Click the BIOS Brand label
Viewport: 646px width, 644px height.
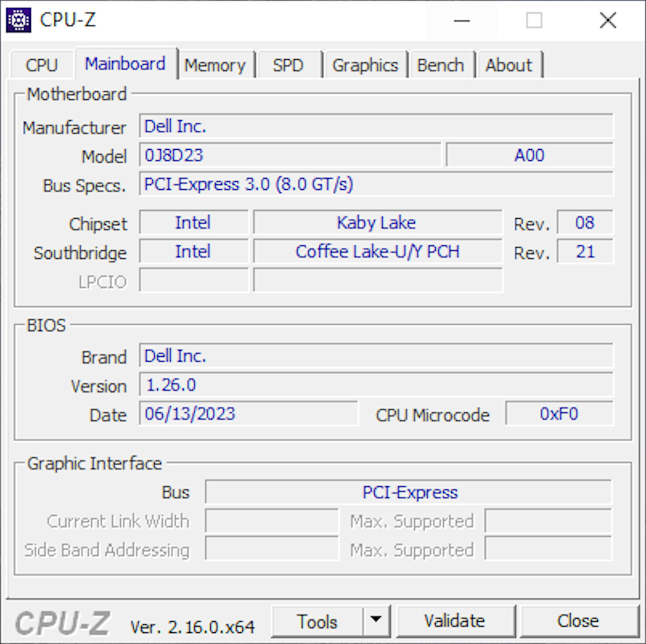104,358
